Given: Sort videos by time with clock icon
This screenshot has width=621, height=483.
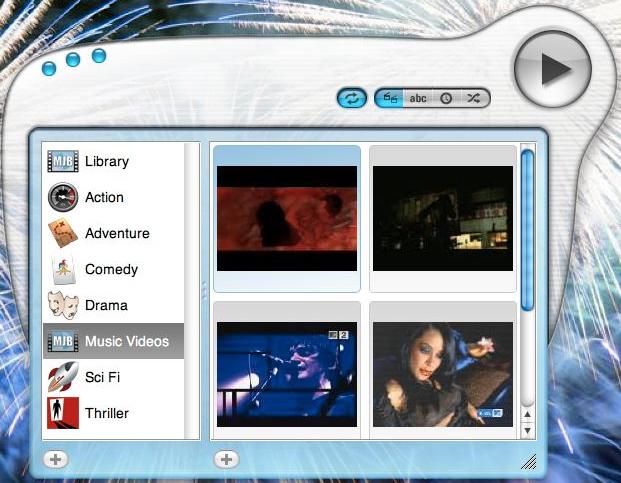Looking at the screenshot, I should [x=446, y=98].
